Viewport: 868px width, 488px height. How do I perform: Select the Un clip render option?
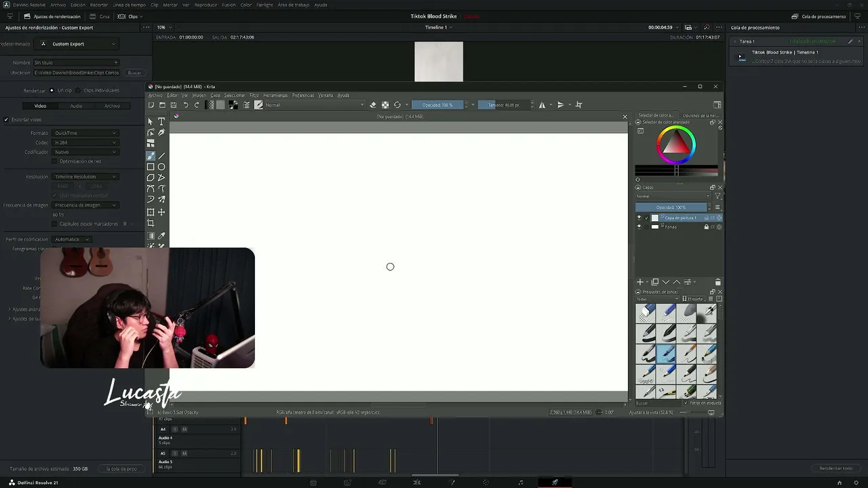(x=52, y=90)
